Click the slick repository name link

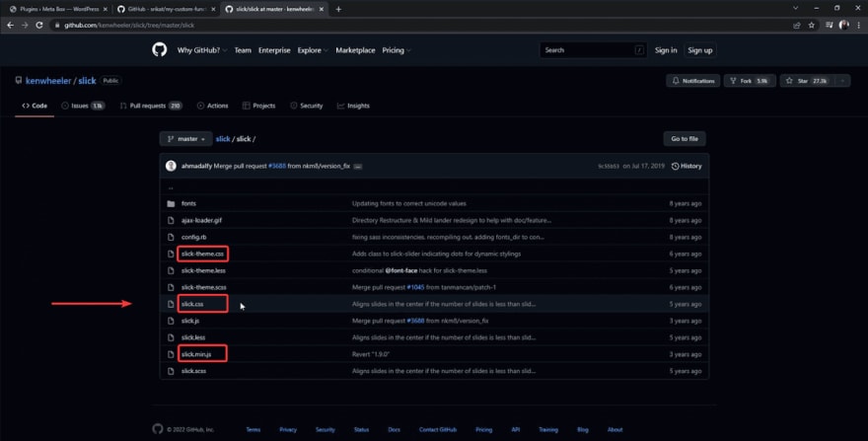[x=87, y=80]
